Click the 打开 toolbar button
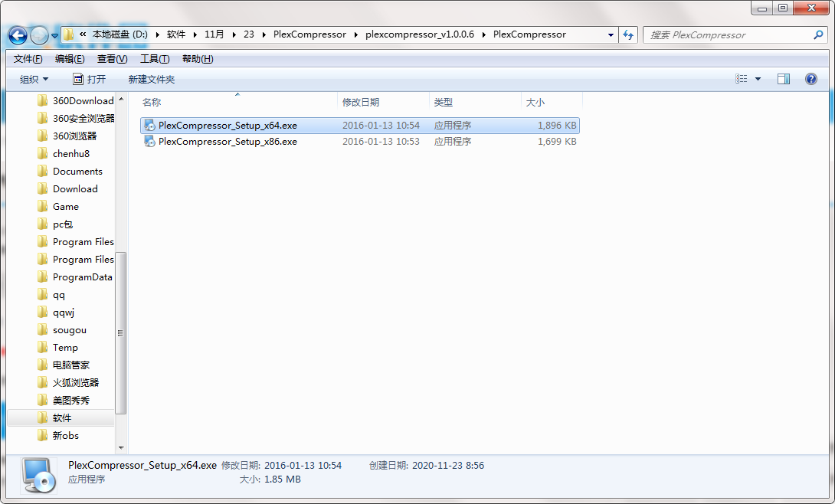 click(89, 80)
